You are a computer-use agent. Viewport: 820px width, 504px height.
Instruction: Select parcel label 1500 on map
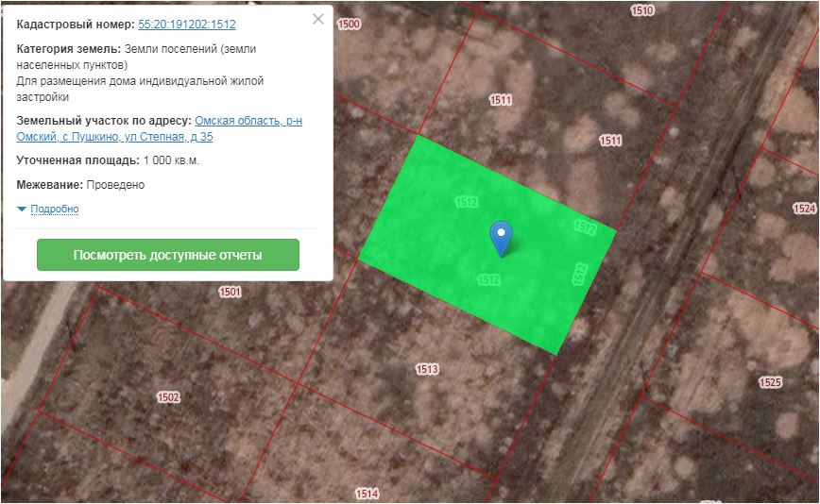(349, 24)
